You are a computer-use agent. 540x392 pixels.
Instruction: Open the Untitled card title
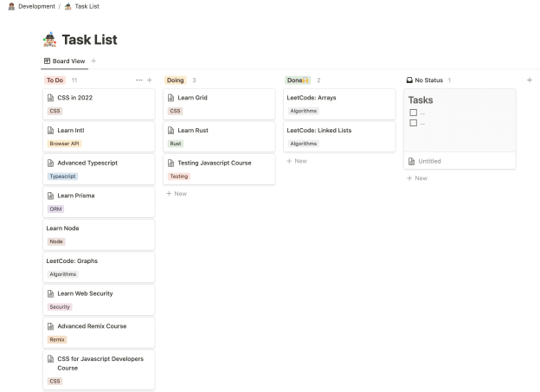click(429, 161)
